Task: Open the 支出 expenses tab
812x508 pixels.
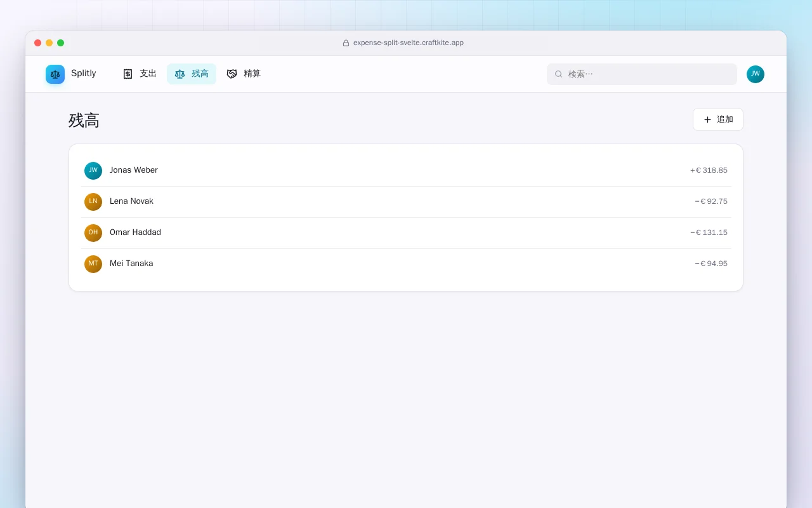Action: coord(140,74)
